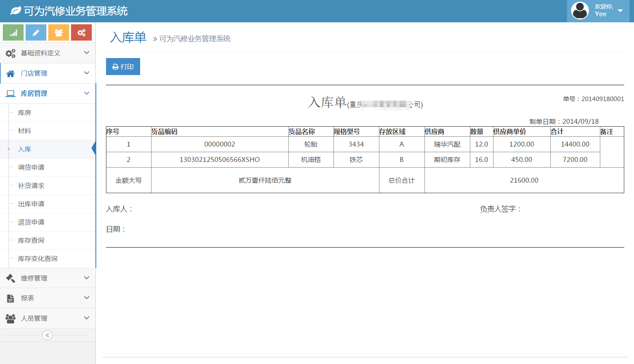Expand the 维修管理 menu section
The height and width of the screenshot is (364, 634).
[x=48, y=278]
